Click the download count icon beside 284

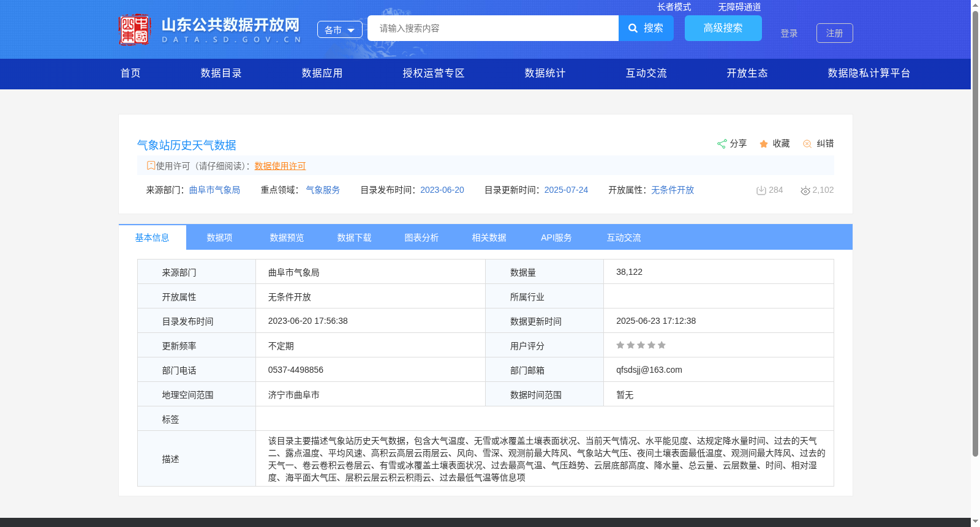click(x=761, y=190)
